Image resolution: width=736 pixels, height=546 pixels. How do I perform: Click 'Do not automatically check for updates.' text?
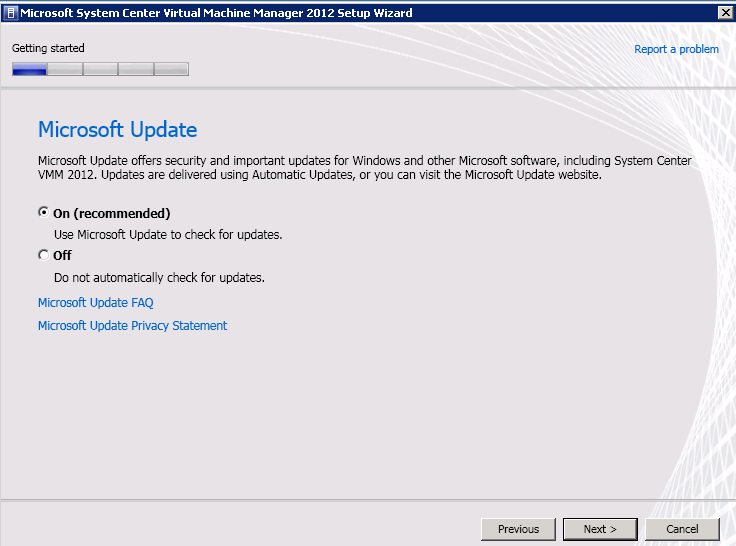(159, 277)
